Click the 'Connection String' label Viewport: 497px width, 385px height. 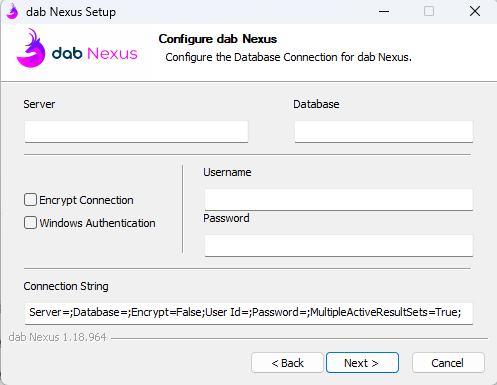pos(66,286)
